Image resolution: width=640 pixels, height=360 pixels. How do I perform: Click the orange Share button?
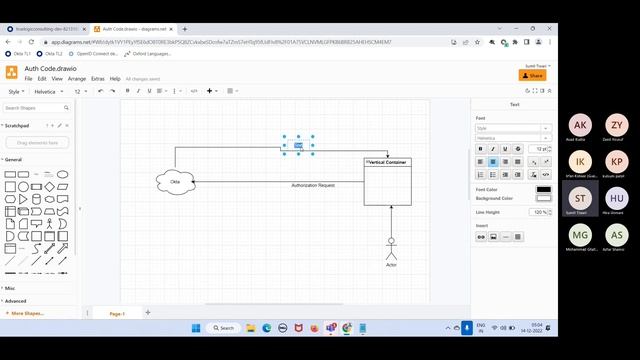532,76
